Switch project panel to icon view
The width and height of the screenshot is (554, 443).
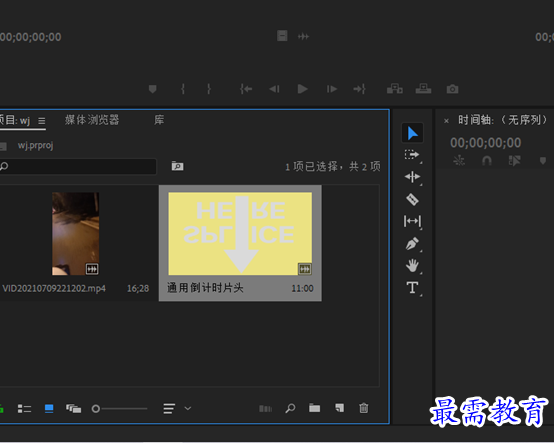(x=49, y=409)
